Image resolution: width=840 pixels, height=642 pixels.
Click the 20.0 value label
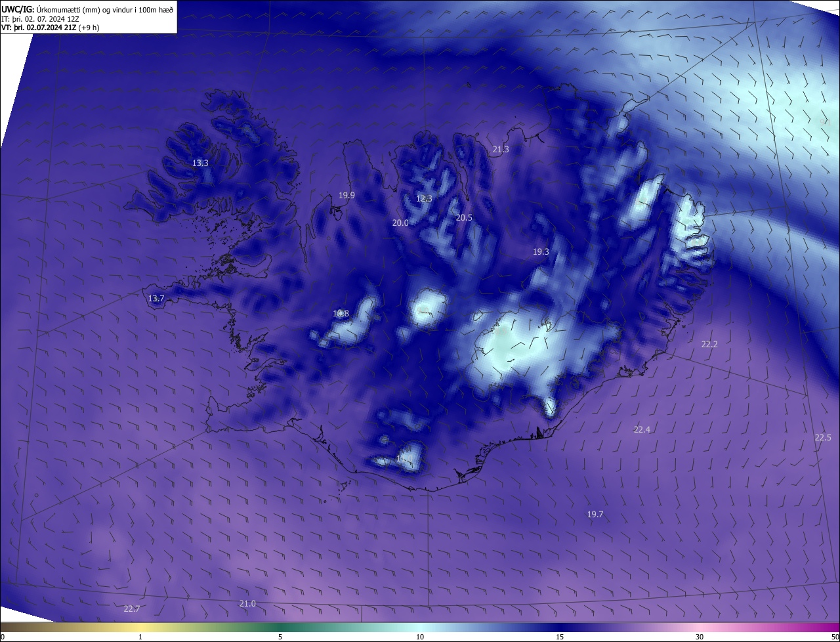tap(400, 223)
